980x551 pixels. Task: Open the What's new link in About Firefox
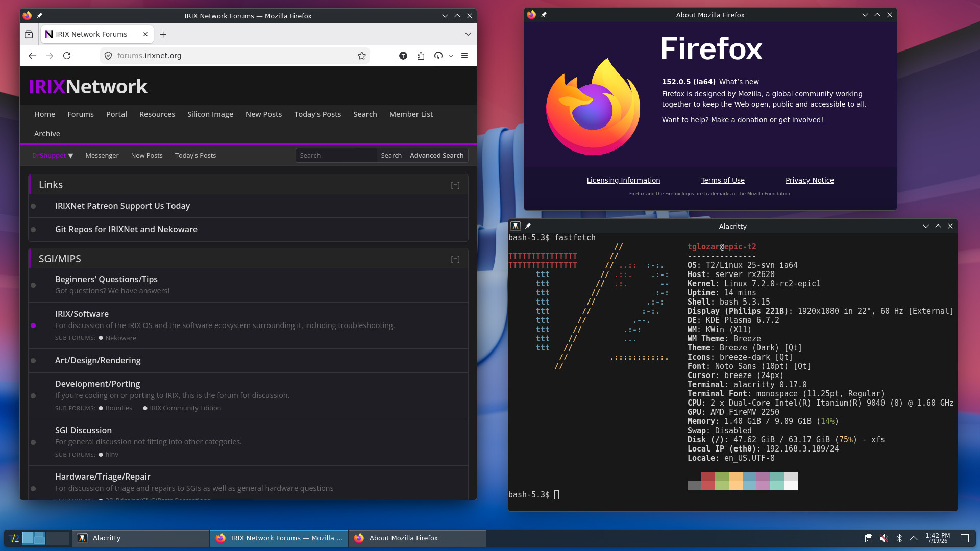(x=739, y=82)
